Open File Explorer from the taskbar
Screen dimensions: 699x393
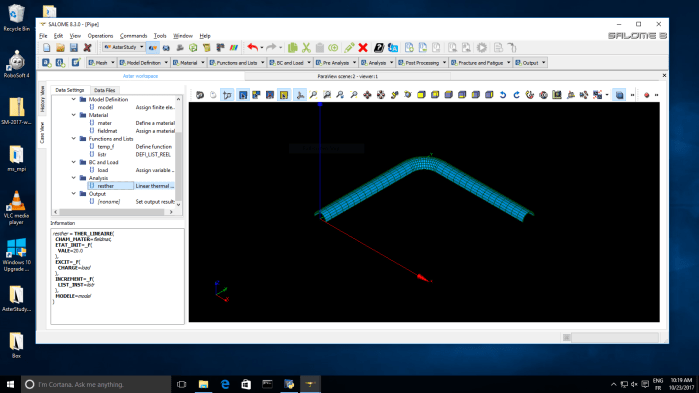pyautogui.click(x=203, y=384)
